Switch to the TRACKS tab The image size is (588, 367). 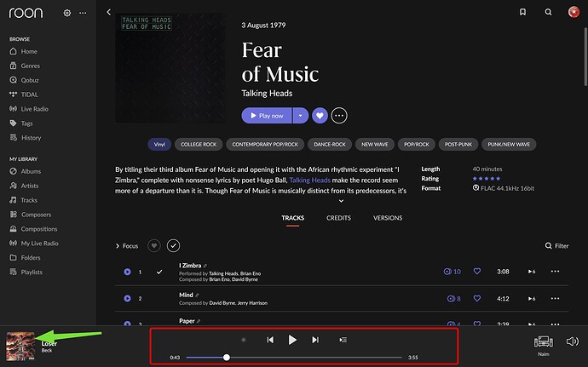click(293, 218)
